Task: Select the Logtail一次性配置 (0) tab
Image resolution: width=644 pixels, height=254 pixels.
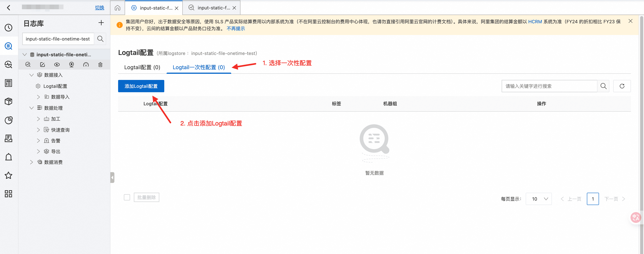Action: point(199,67)
